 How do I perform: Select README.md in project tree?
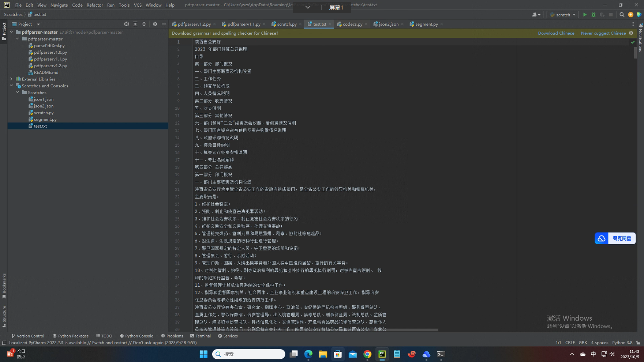click(46, 72)
